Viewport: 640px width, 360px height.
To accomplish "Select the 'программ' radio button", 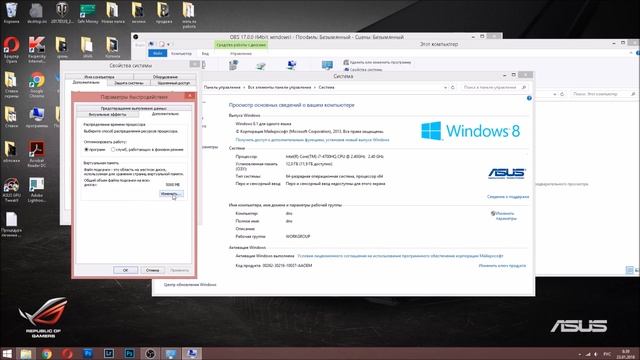I will point(86,150).
